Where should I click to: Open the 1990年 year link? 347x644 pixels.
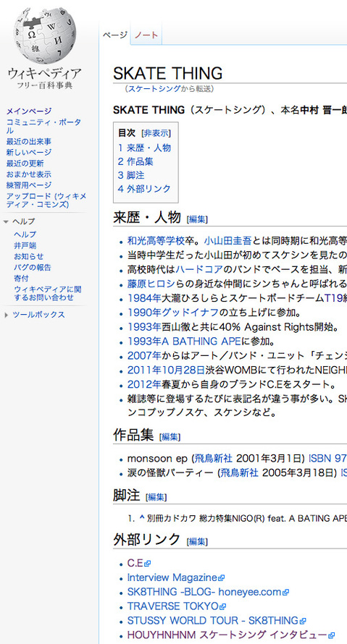[144, 313]
